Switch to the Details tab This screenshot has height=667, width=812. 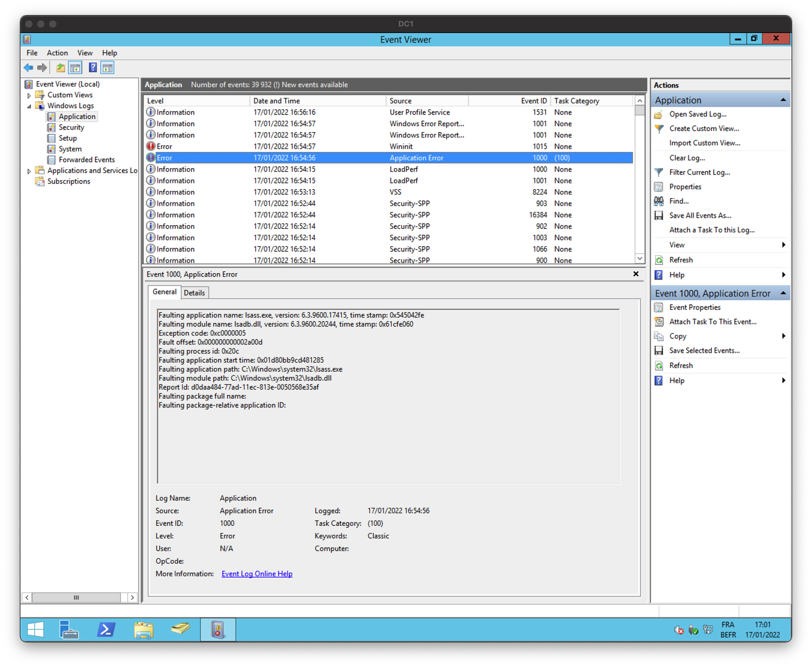click(195, 293)
